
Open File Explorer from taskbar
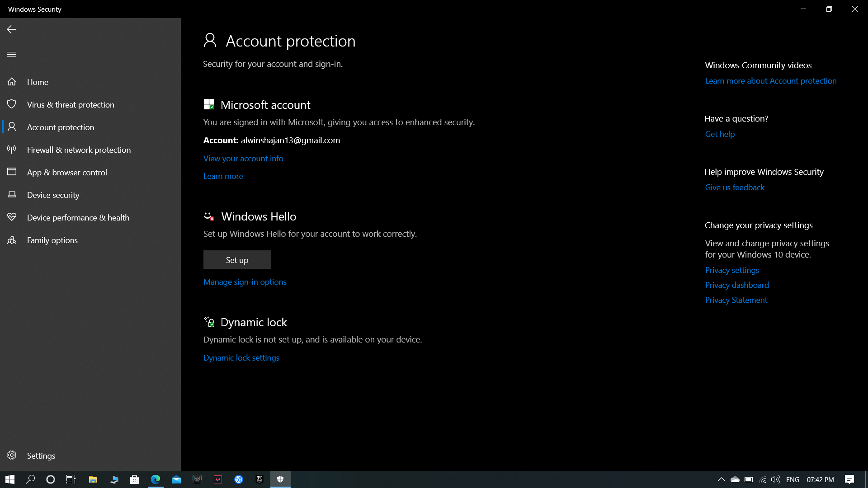(93, 479)
